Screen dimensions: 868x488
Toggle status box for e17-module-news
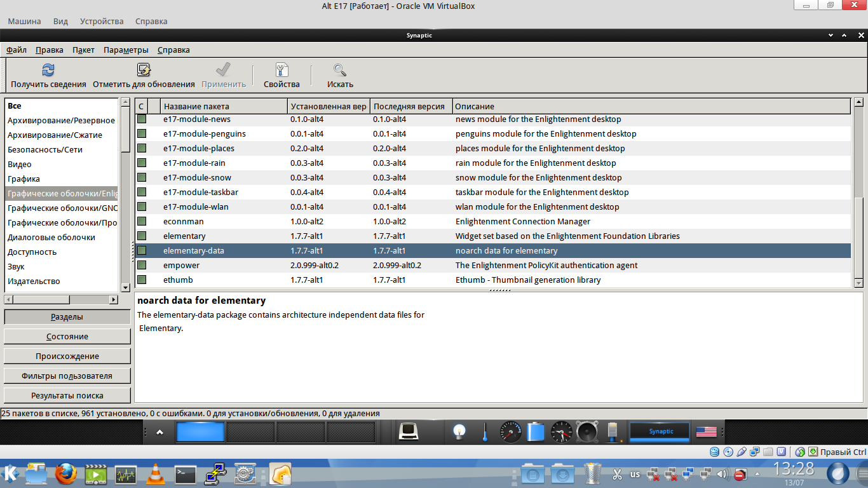click(142, 119)
